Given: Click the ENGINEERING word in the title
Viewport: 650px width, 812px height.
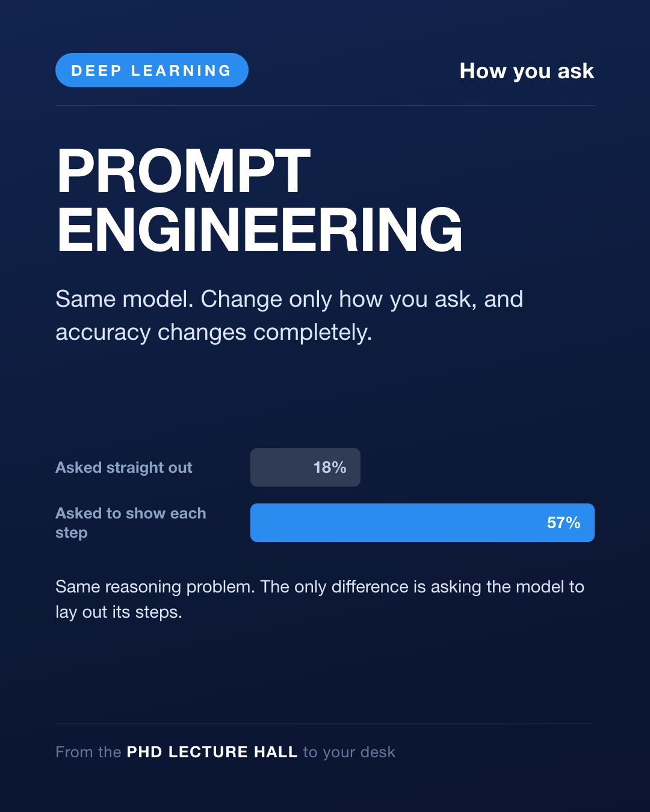Looking at the screenshot, I should [259, 230].
